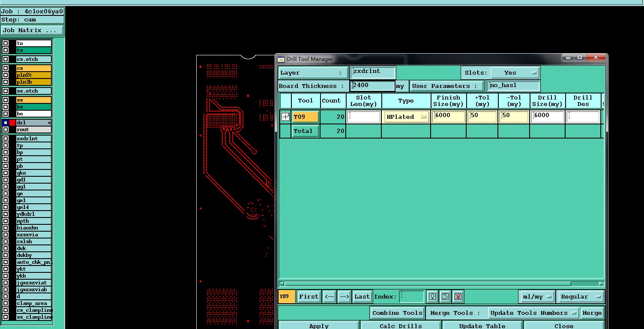Click the Drill Tool Manager title bar icon
Screen dimensions: 644x329
point(281,59)
